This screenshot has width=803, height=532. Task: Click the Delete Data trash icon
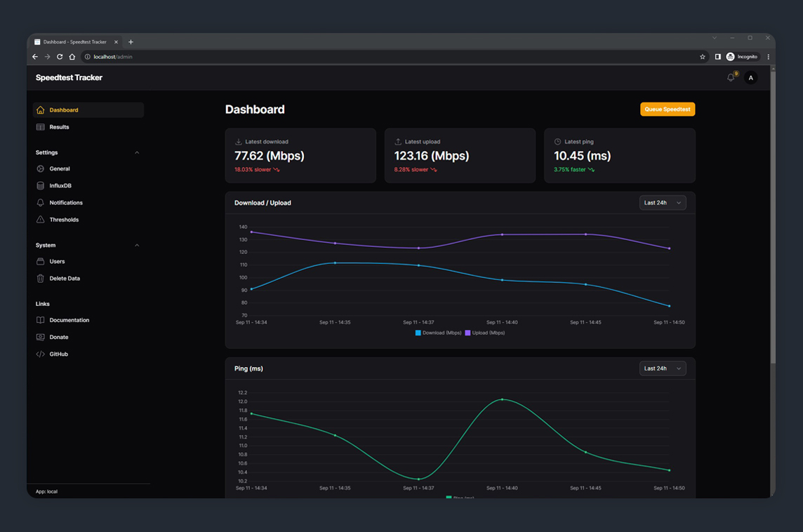[41, 279]
